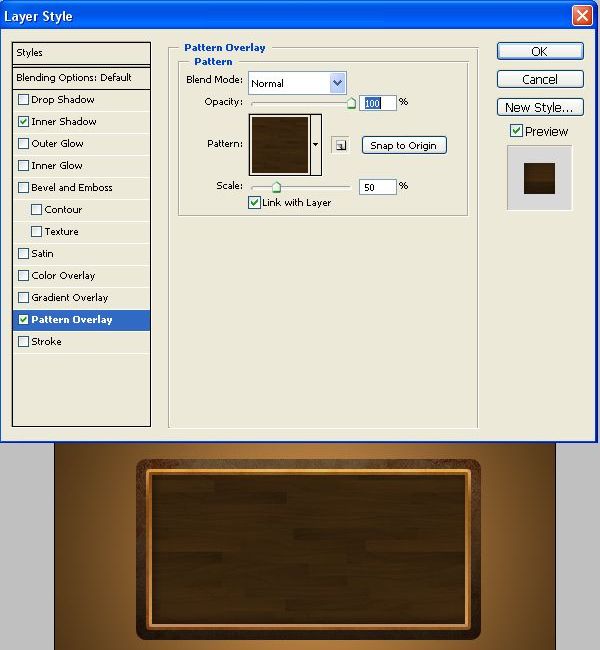Click Snap to Origin button
Viewport: 600px width, 650px height.
click(403, 146)
